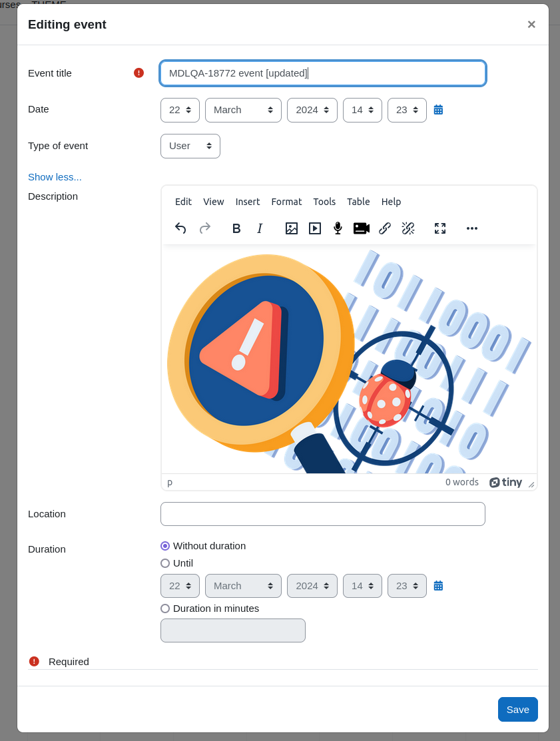Open the Until day dropdown
The image size is (560, 741).
[180, 586]
